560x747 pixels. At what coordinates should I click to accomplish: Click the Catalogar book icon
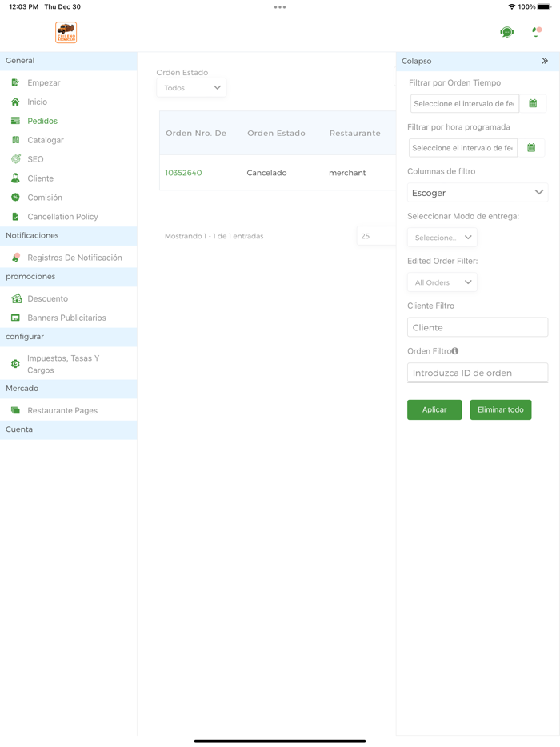pos(16,140)
